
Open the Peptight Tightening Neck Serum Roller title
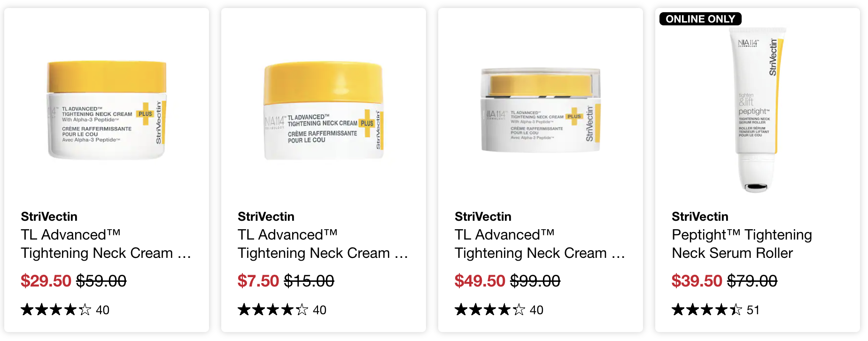point(742,244)
